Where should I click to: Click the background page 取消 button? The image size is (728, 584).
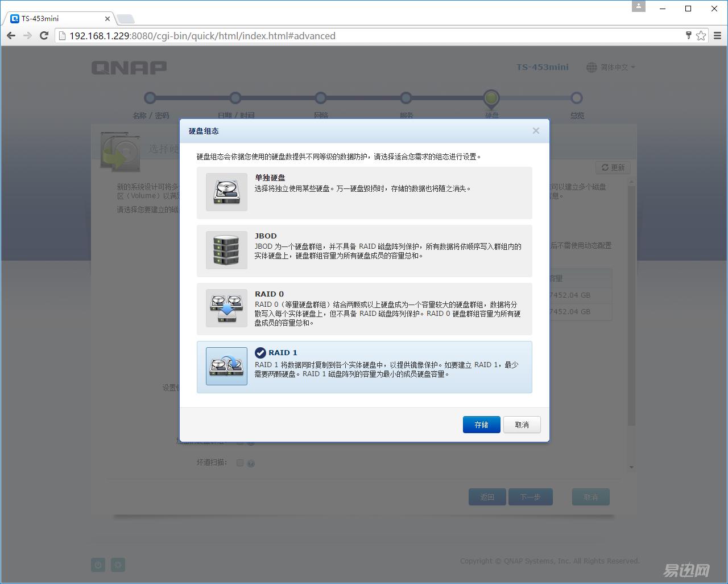click(x=591, y=497)
